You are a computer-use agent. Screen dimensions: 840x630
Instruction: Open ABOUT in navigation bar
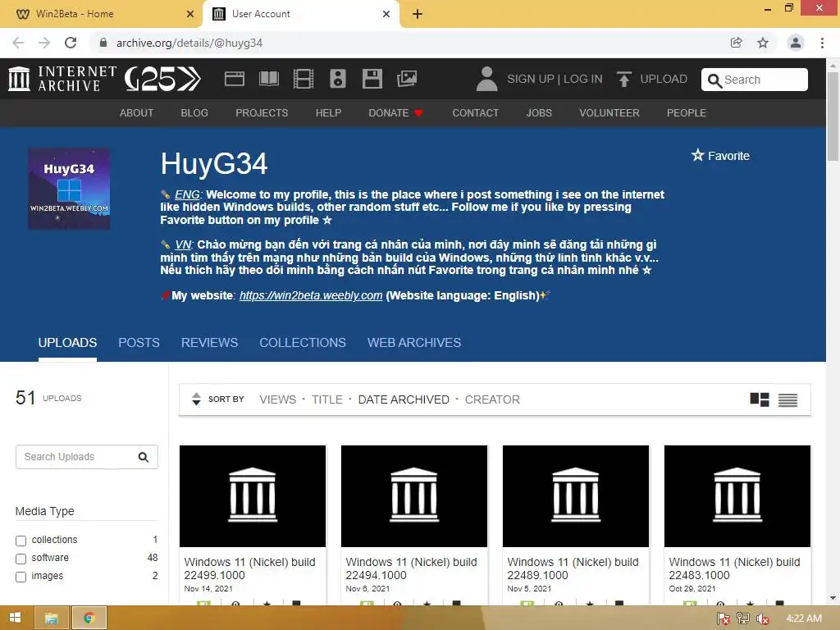pyautogui.click(x=137, y=113)
